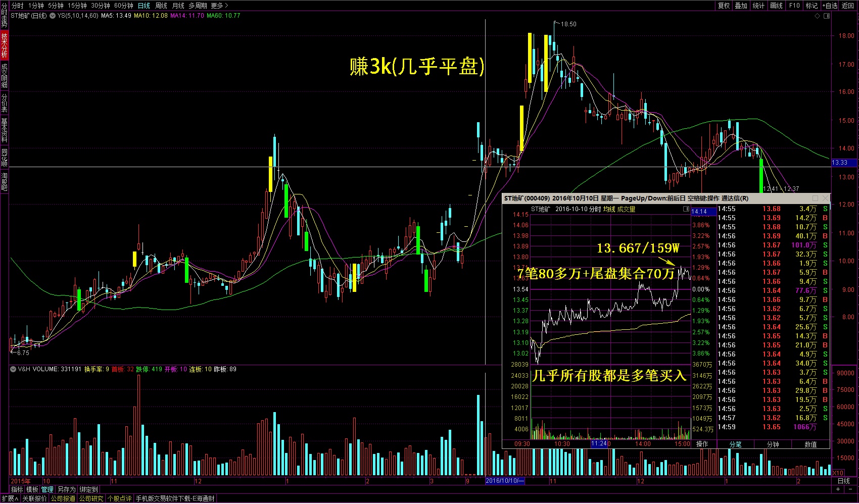
Task: Maximize the ST地矿 intraday popup window
Action: tap(815, 198)
